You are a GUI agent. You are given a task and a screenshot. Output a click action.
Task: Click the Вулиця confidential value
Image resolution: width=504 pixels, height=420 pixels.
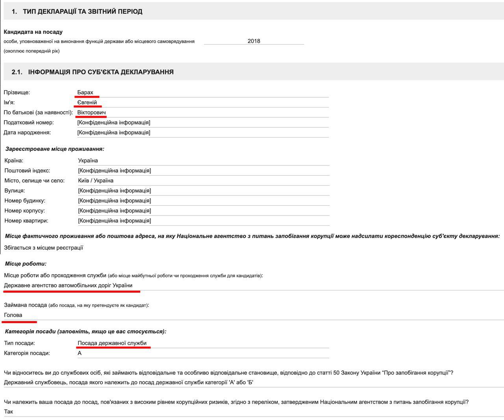coord(115,191)
